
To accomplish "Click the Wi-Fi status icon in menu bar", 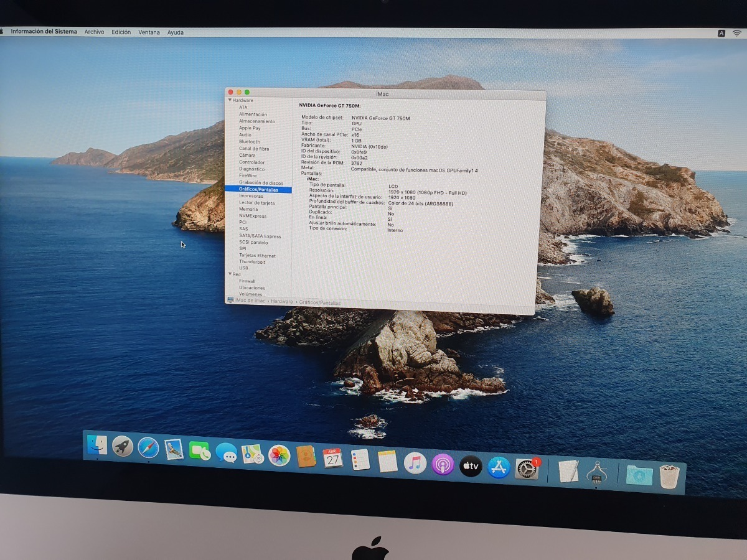I will 736,33.
